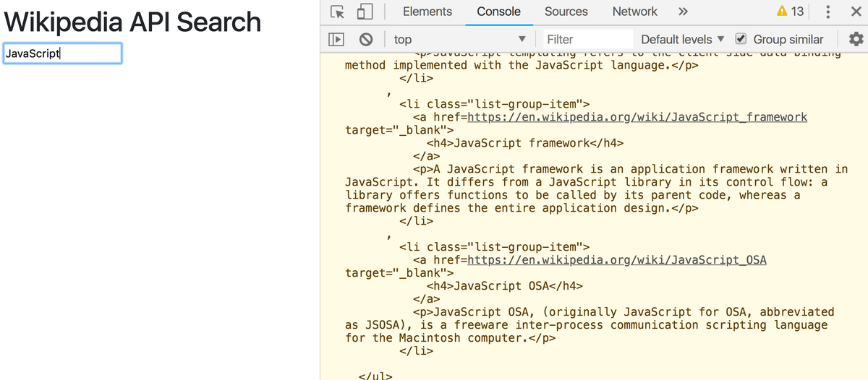Image resolution: width=868 pixels, height=380 pixels.
Task: Toggle the device toolbar icon
Action: 365,12
